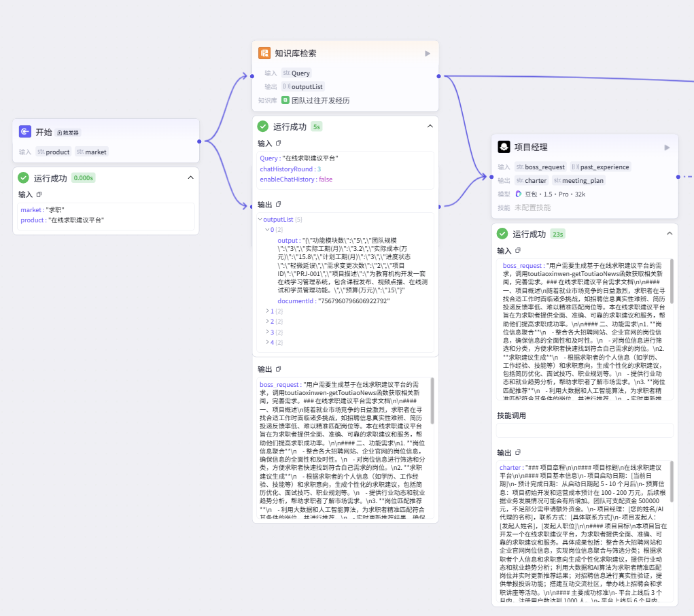Select the charter output tag
This screenshot has width=694, height=616.
click(x=532, y=181)
